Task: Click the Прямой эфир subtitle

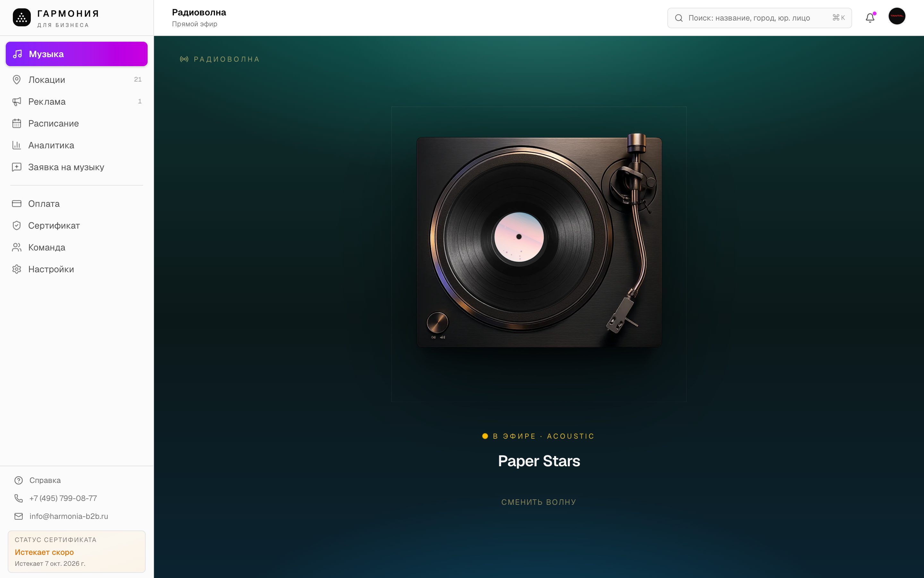Action: [x=194, y=24]
